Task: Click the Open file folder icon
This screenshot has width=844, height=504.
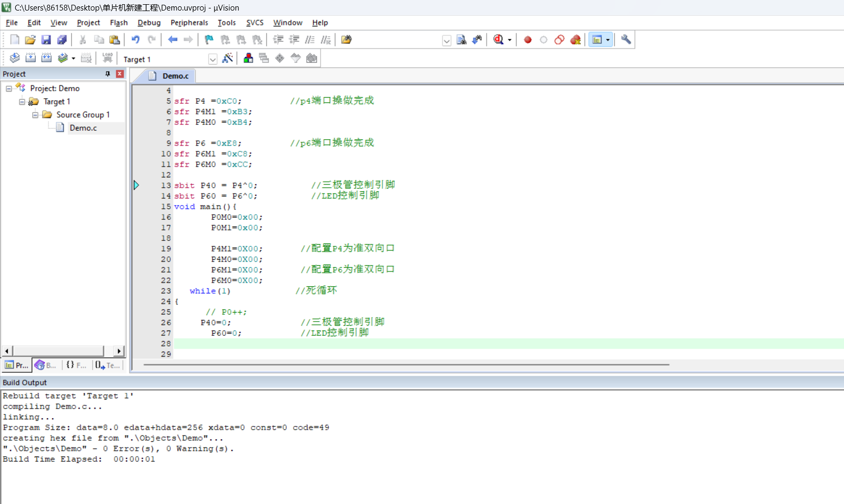Action: pyautogui.click(x=31, y=40)
